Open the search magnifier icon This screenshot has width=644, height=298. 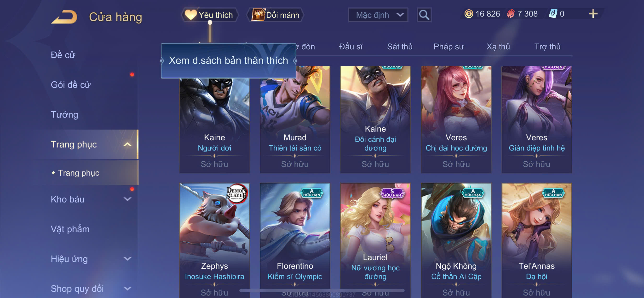[x=424, y=15]
